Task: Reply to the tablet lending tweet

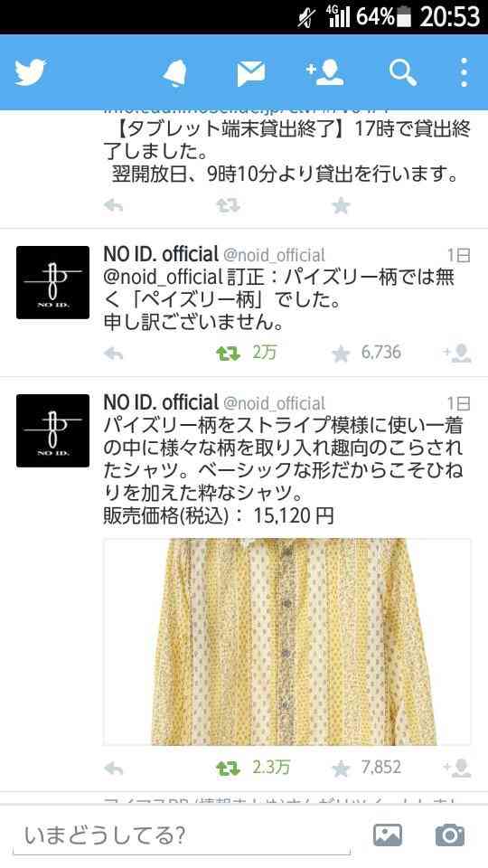Action: (114, 206)
